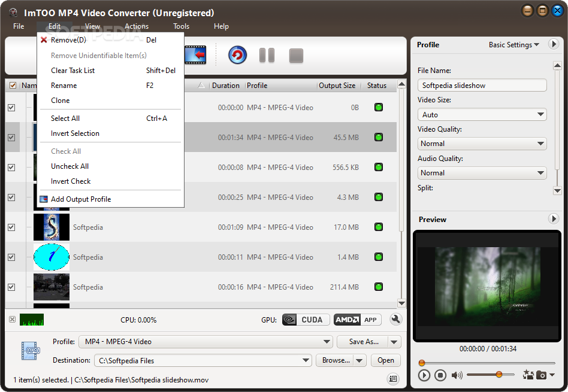Click the preview seek slider handle

422,363
